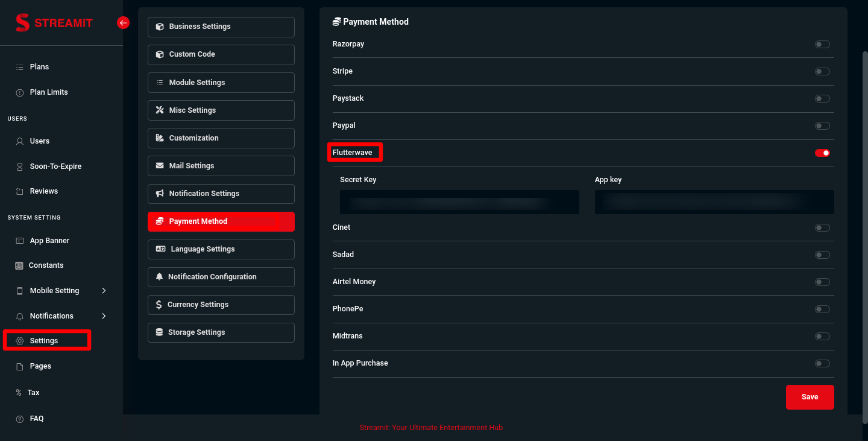Viewport: 868px width, 441px height.
Task: Click the Flutterwave label text
Action: coord(353,153)
